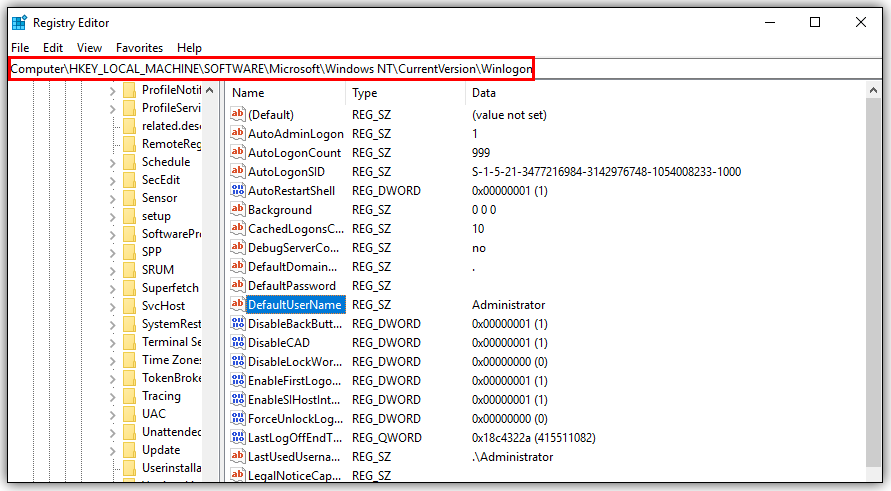Select the DebugServerCommand value name
Viewport: 891px width, 491px height.
pyautogui.click(x=294, y=247)
